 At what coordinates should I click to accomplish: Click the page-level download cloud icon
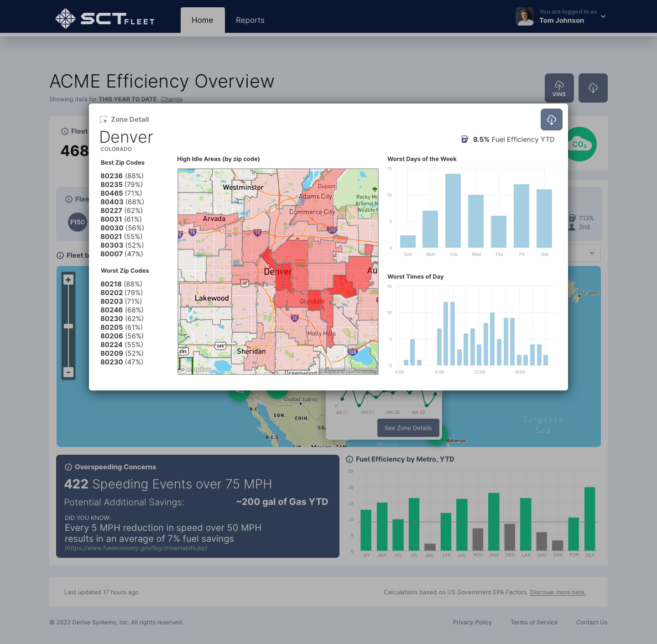[x=593, y=88]
